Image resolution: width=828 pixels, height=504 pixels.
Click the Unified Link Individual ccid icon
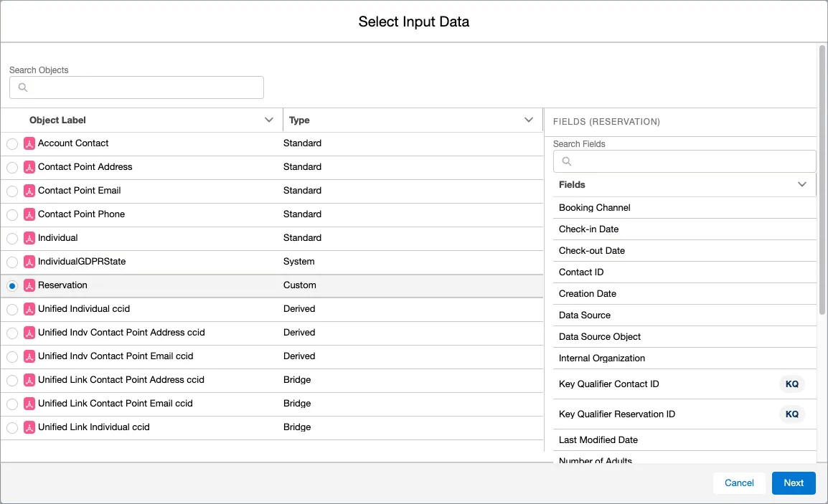coord(29,427)
